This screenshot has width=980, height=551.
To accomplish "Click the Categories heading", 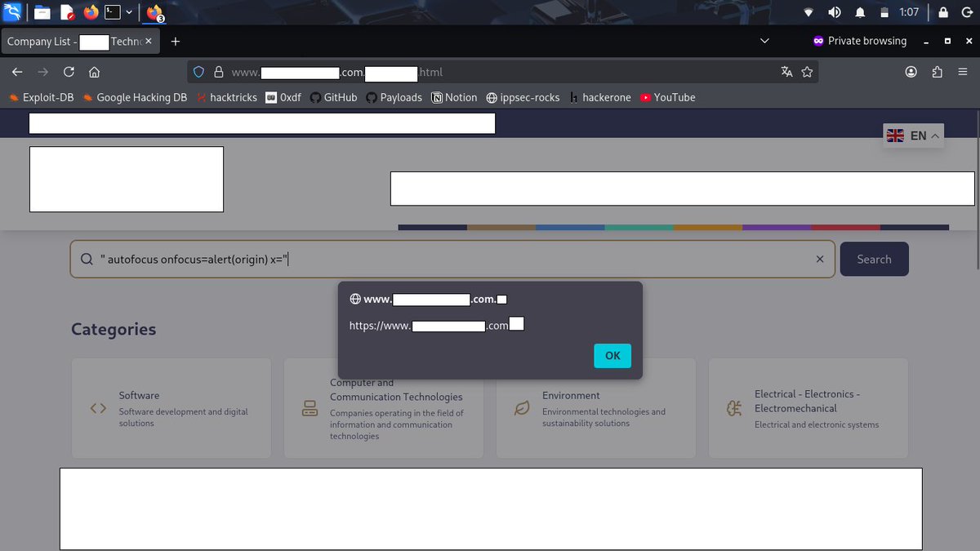I will 114,329.
